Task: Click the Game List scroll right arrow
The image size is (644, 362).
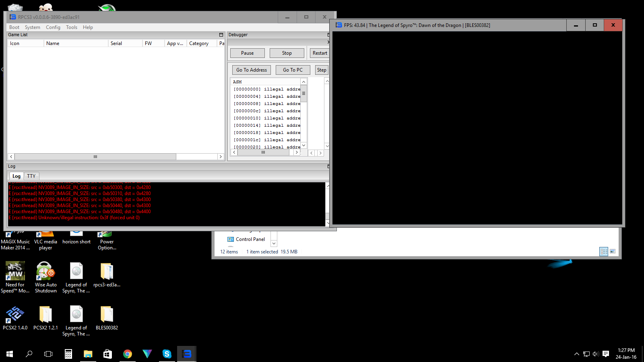Action: pyautogui.click(x=221, y=157)
